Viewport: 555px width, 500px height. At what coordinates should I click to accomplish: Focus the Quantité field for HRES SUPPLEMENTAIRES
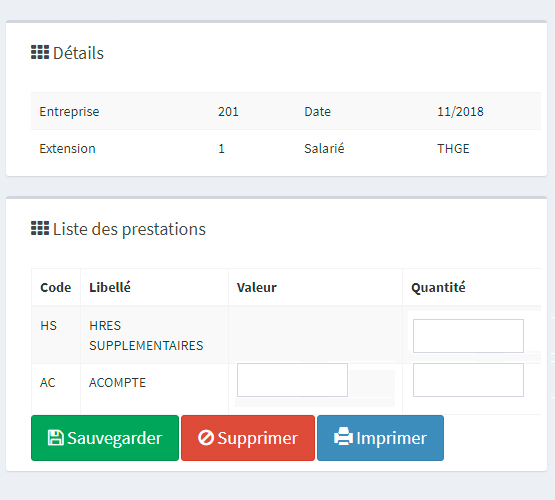coord(468,336)
